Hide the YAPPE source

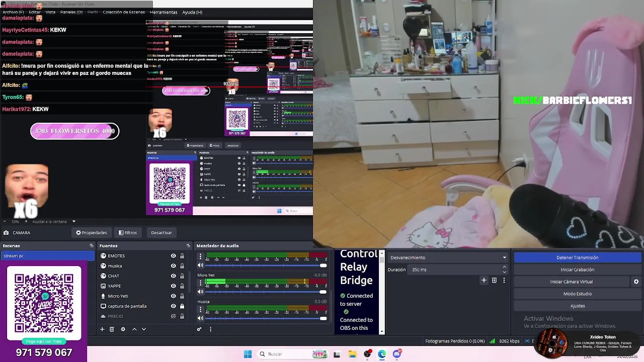173,286
